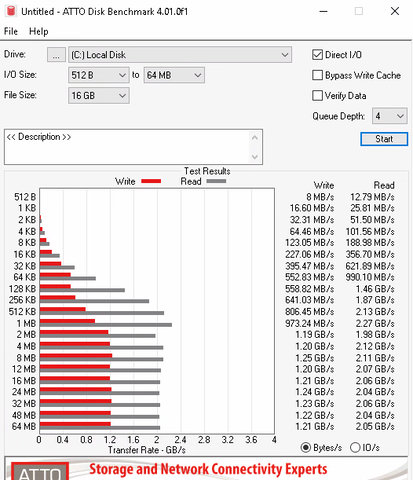Open the Queue Depth dropdown

coord(390,116)
